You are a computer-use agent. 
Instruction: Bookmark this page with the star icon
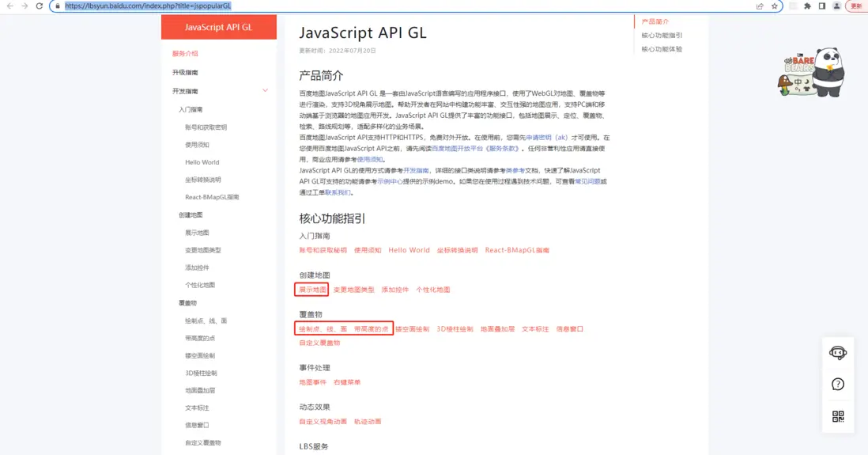click(775, 6)
